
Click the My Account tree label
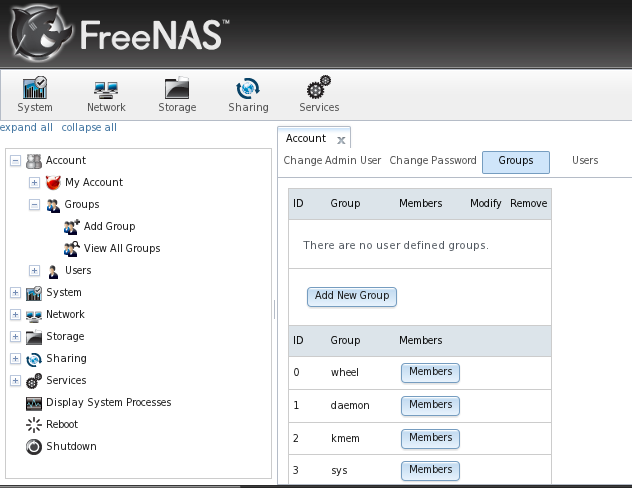click(94, 183)
